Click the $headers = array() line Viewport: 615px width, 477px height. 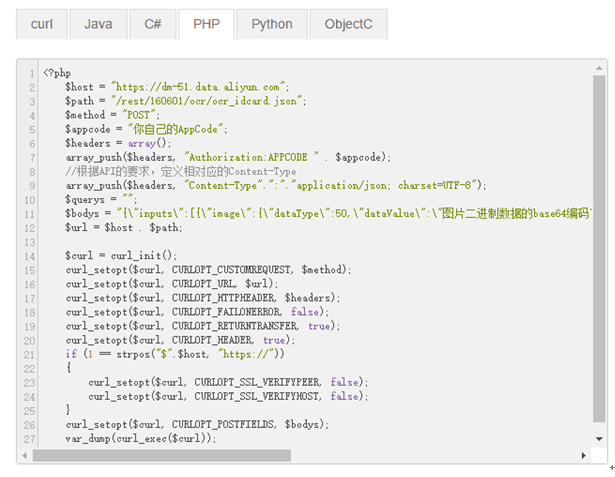click(x=118, y=143)
